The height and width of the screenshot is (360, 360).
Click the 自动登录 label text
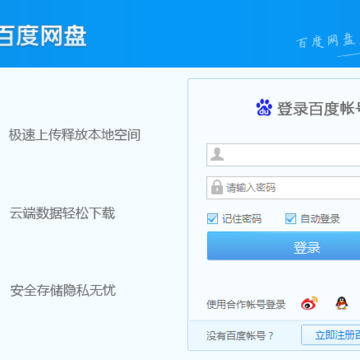pyautogui.click(x=320, y=219)
